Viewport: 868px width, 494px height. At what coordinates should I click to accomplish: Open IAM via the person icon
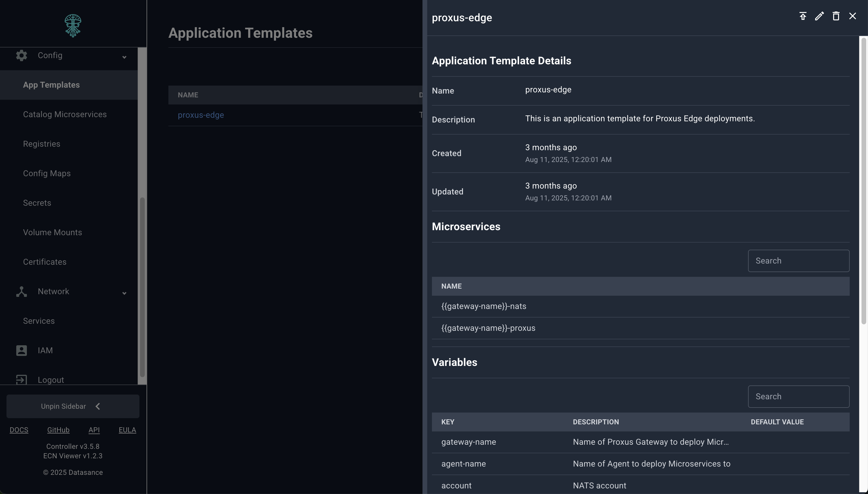pyautogui.click(x=21, y=350)
